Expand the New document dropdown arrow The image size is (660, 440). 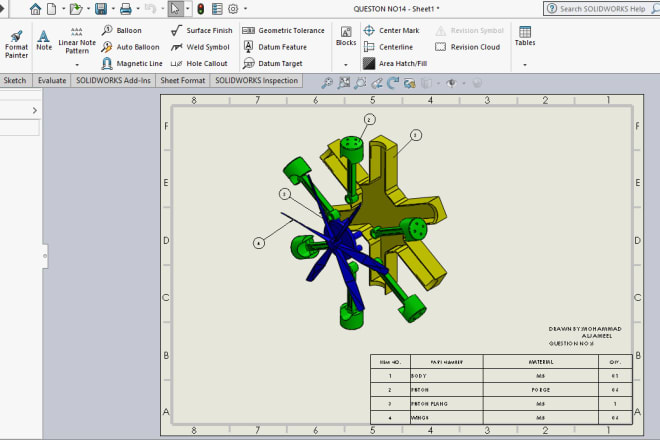click(63, 9)
